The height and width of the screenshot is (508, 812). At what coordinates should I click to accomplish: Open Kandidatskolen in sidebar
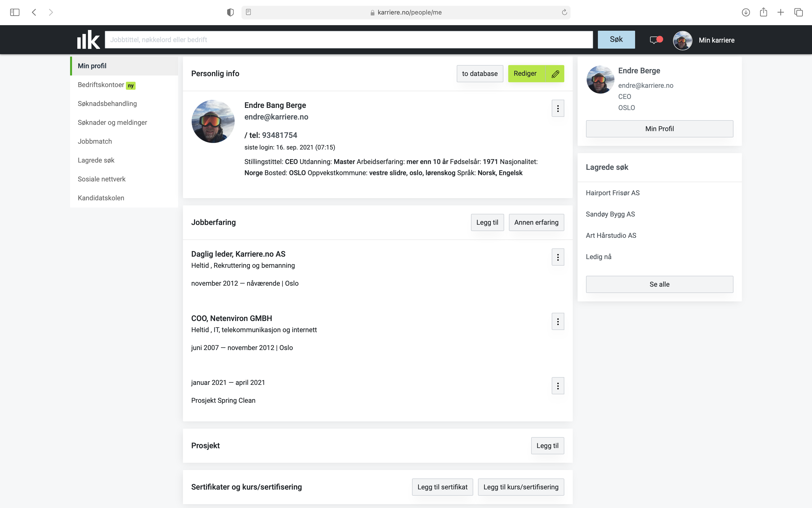124,198
